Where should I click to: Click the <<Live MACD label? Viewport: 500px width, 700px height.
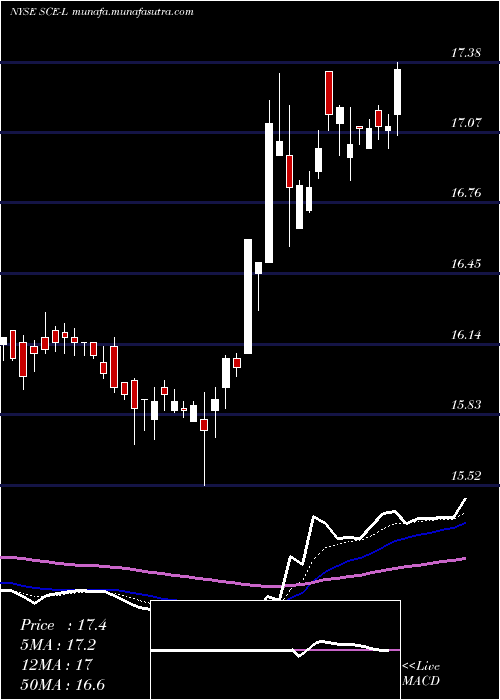pyautogui.click(x=421, y=673)
